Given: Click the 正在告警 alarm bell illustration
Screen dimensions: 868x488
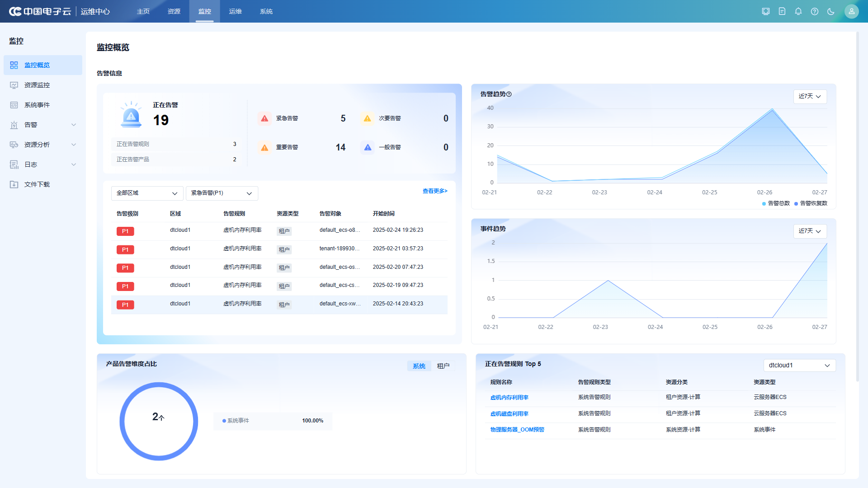Looking at the screenshot, I should click(131, 115).
